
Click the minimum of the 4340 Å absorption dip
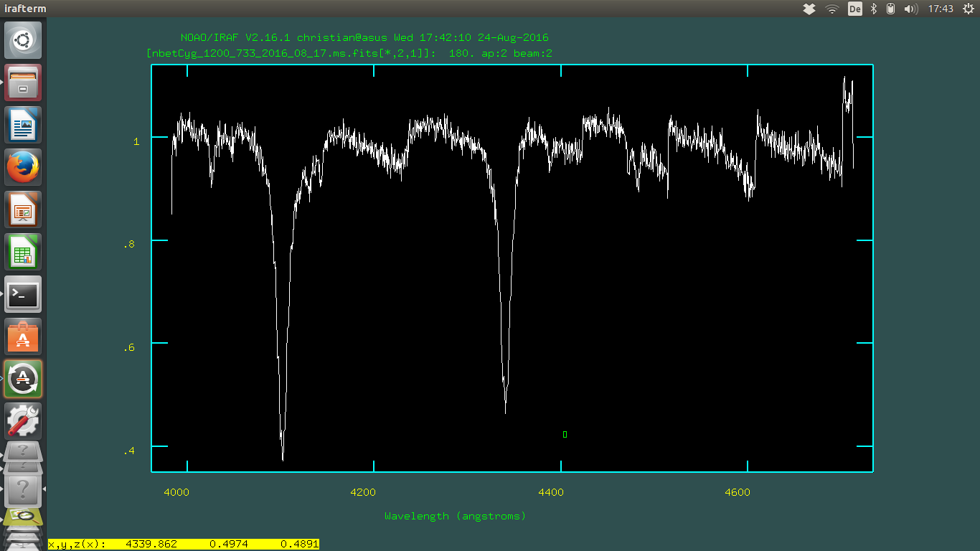point(506,412)
